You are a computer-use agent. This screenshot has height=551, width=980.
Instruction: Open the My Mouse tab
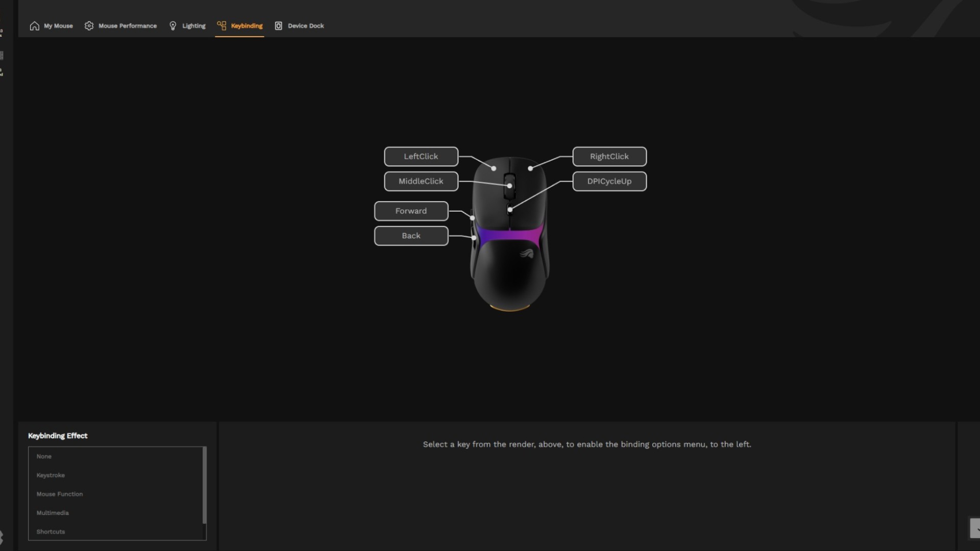click(58, 26)
